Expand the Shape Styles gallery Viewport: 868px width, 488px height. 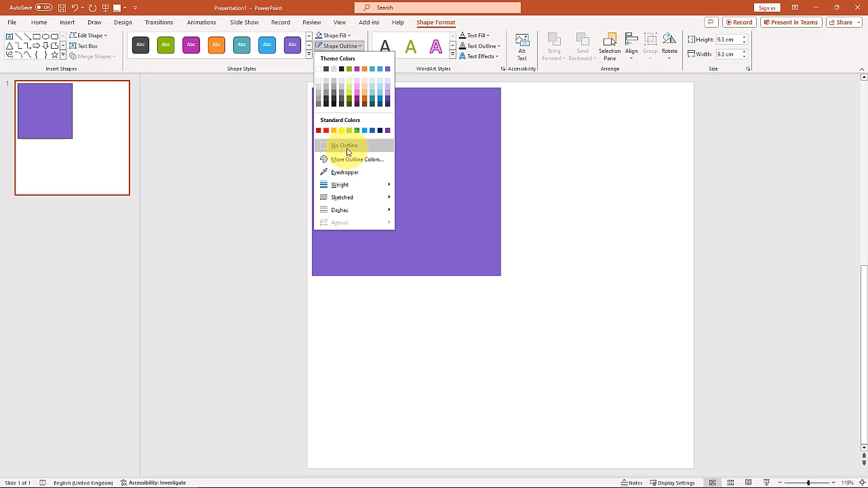pos(309,55)
